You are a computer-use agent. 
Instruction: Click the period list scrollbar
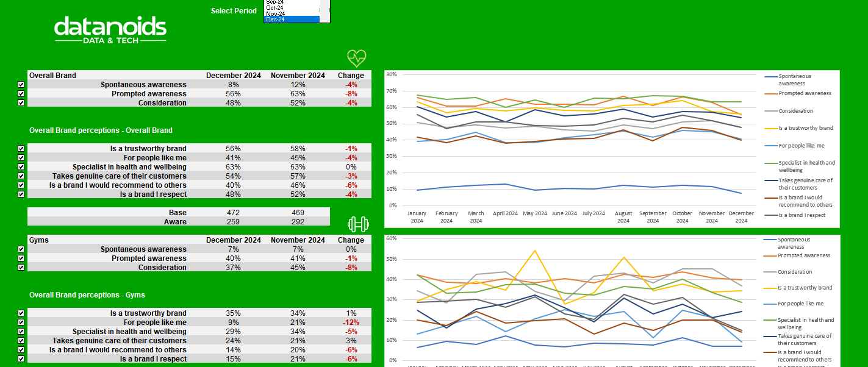point(325,11)
